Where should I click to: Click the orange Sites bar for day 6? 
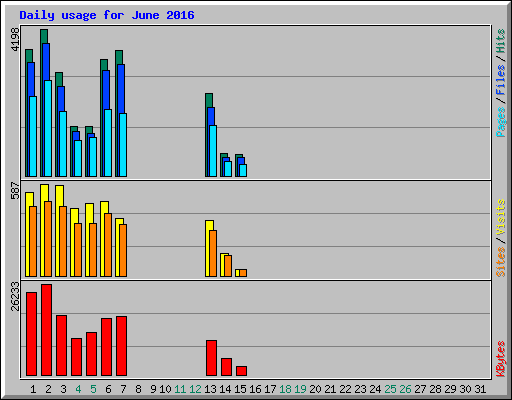pos(108,245)
